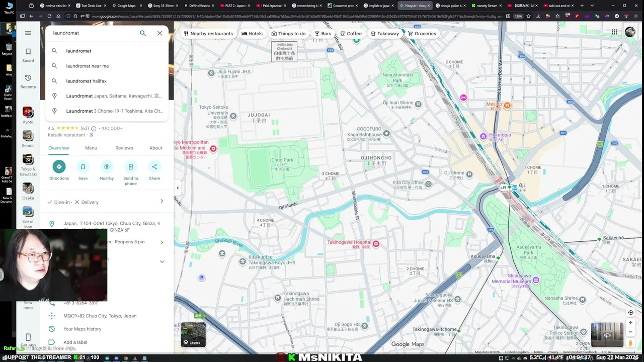Open the Google account avatar
Screen dimensions: 644x362
630,32
